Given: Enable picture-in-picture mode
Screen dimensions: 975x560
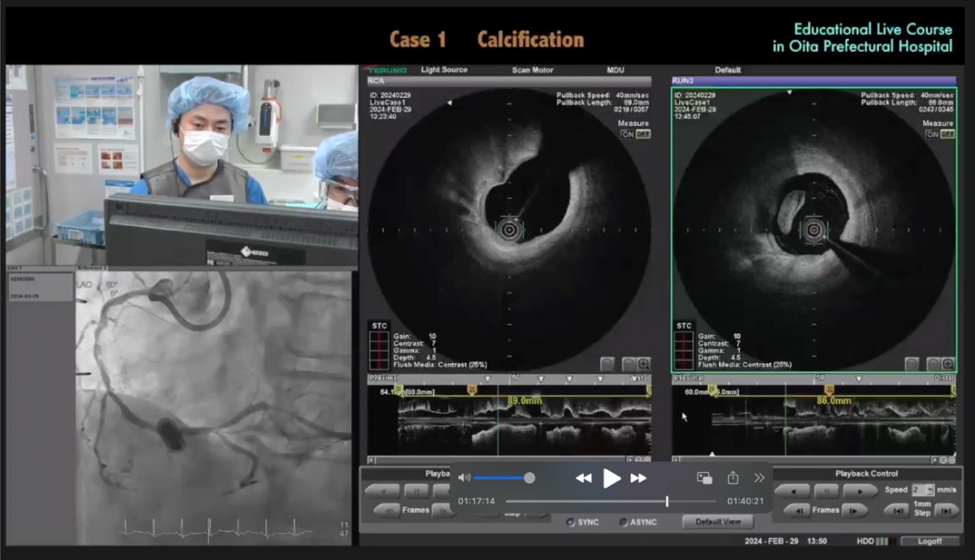Looking at the screenshot, I should [x=704, y=478].
